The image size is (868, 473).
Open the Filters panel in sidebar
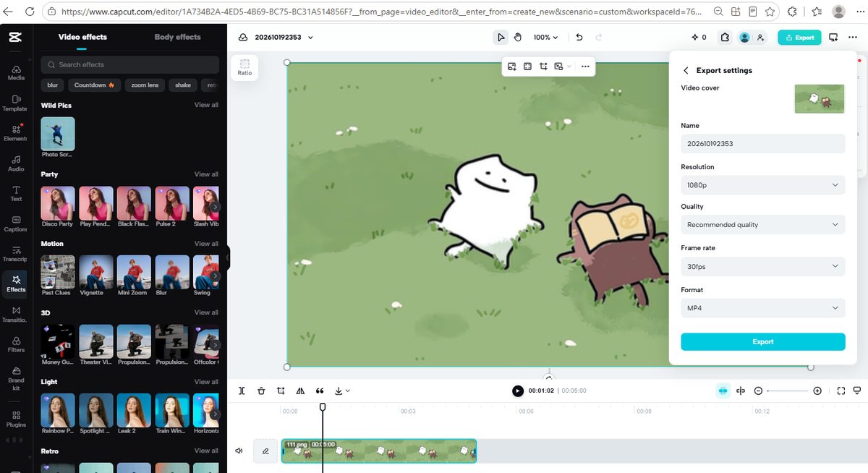[x=16, y=344]
